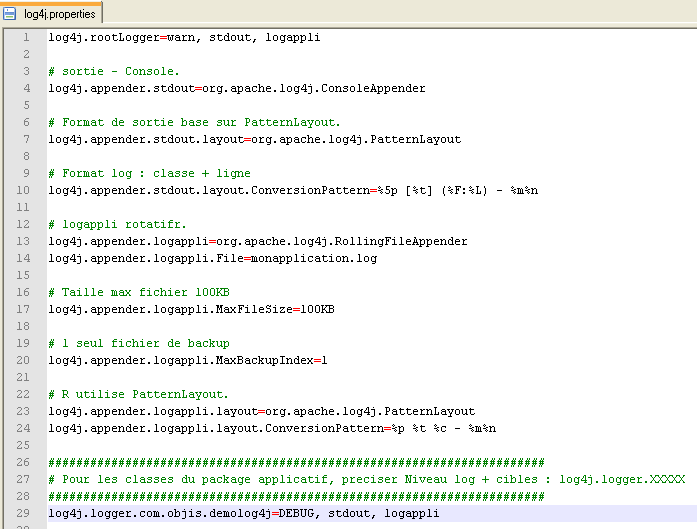Viewport: 697px width, 529px height.
Task: Place cursor on the RollingFileAppender line
Action: 257,241
